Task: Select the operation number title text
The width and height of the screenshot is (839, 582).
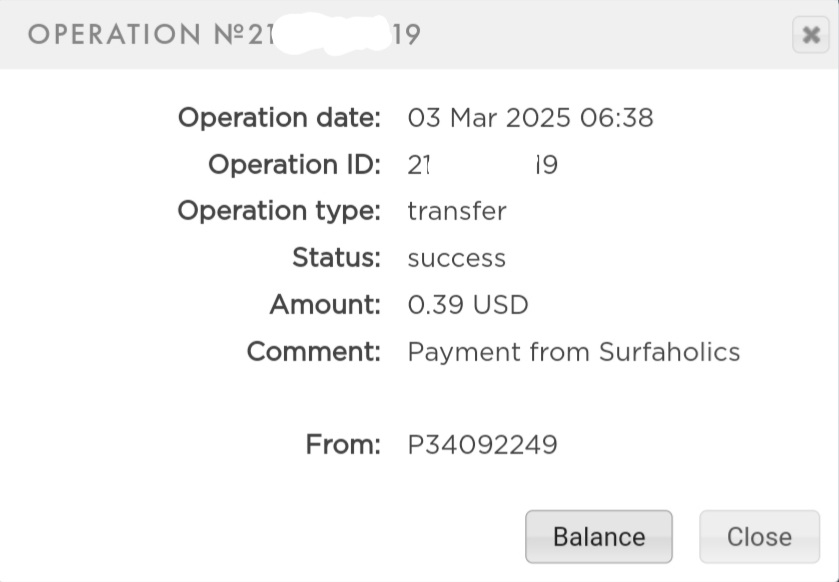Action: tap(224, 34)
